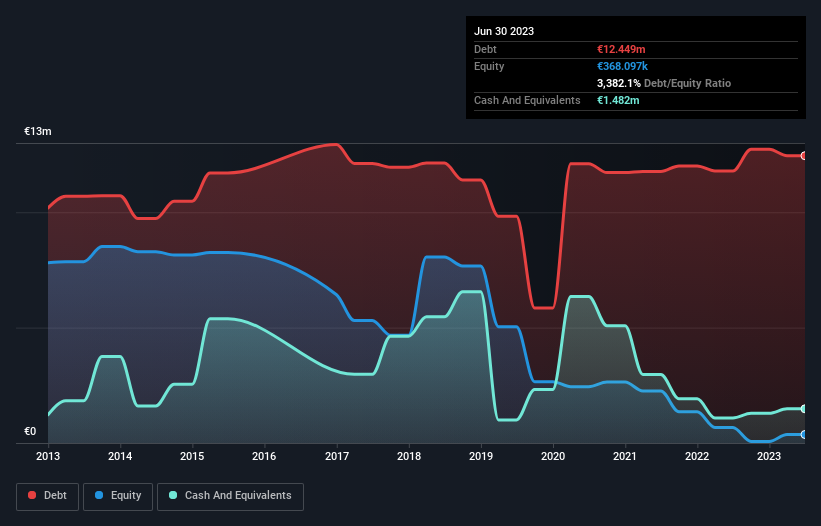Click the 2018 x-axis label
The width and height of the screenshot is (821, 526).
point(409,456)
